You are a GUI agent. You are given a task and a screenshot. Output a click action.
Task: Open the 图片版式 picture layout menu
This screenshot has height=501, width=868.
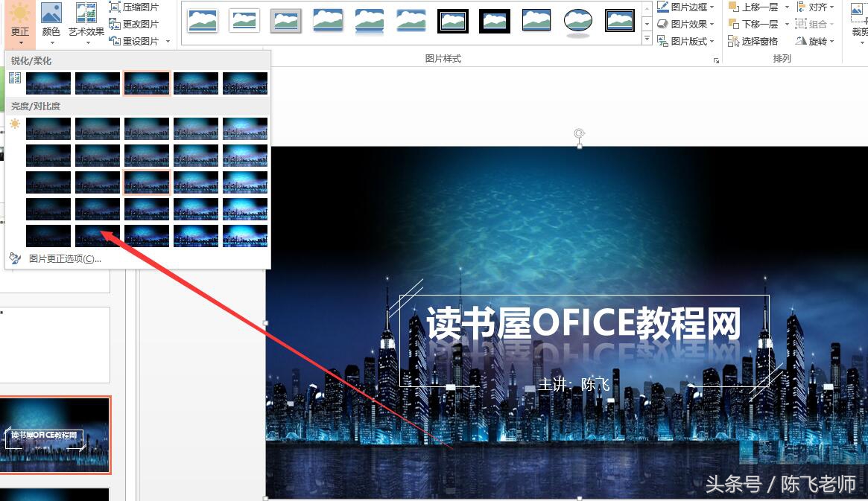[x=685, y=41]
